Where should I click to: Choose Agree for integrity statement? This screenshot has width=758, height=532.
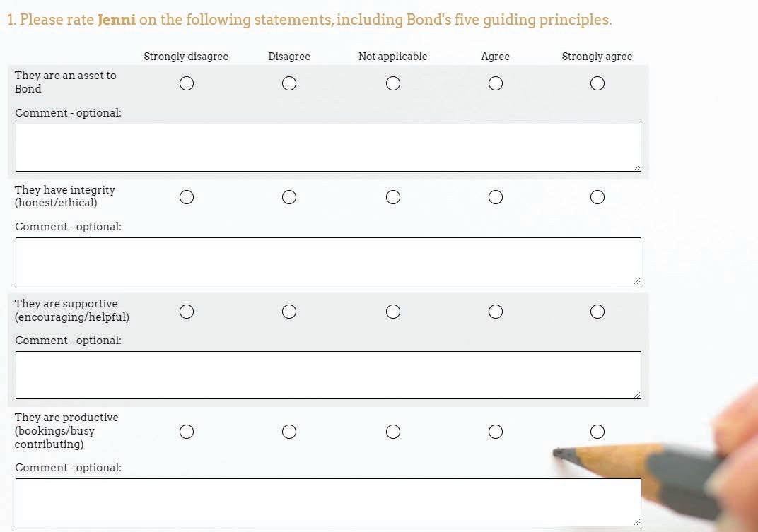click(496, 197)
